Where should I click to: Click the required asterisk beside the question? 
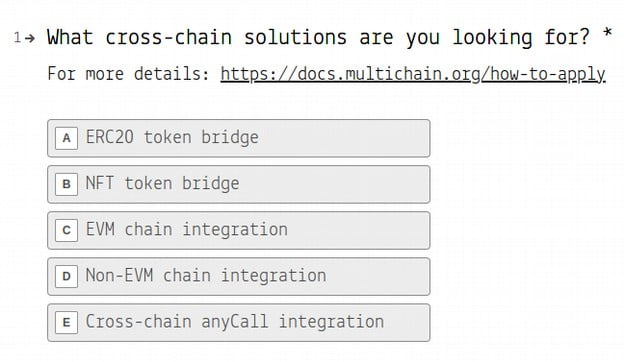pos(607,33)
